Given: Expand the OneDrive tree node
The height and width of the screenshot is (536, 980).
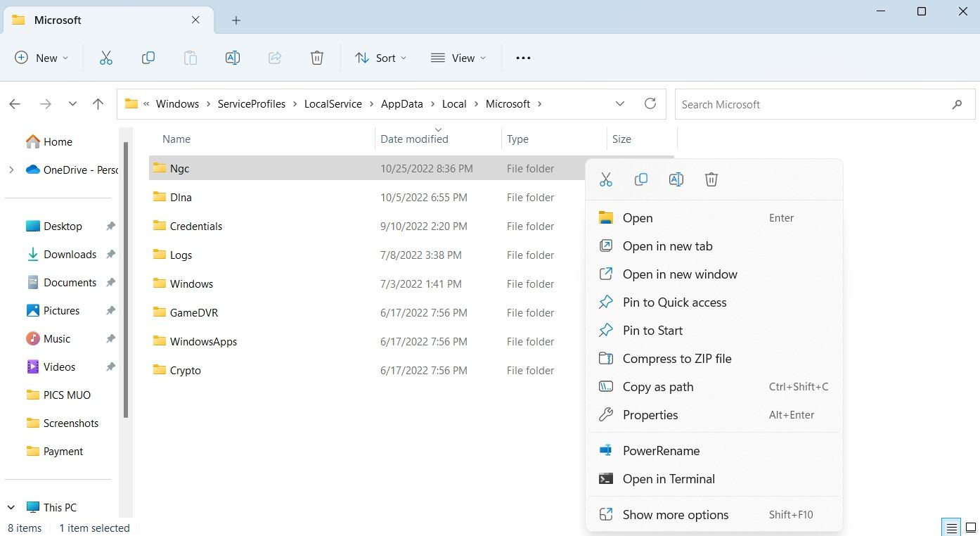Looking at the screenshot, I should (x=11, y=170).
